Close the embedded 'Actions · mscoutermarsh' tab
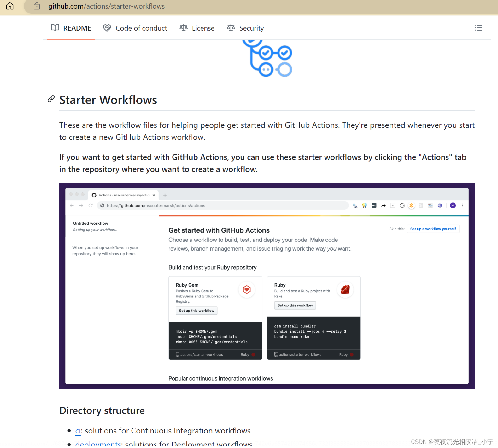The height and width of the screenshot is (448, 498). 154,195
